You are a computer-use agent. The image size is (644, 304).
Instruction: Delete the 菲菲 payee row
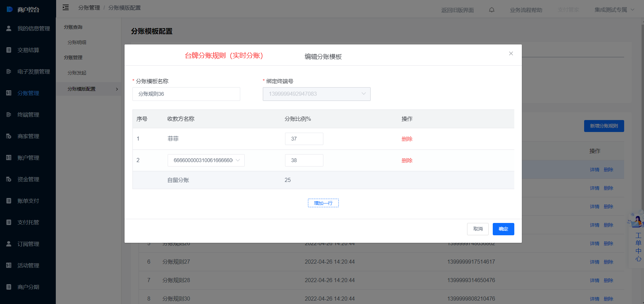pyautogui.click(x=407, y=139)
